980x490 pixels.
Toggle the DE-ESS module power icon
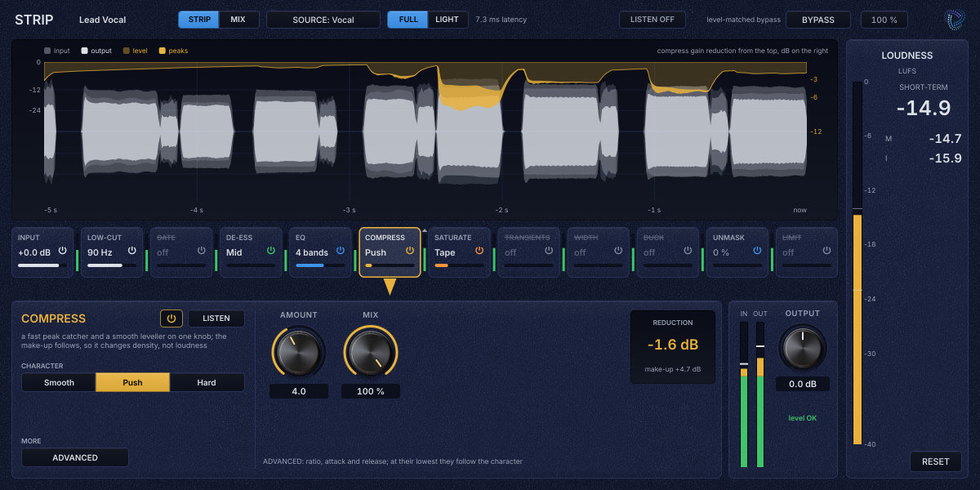click(x=271, y=251)
